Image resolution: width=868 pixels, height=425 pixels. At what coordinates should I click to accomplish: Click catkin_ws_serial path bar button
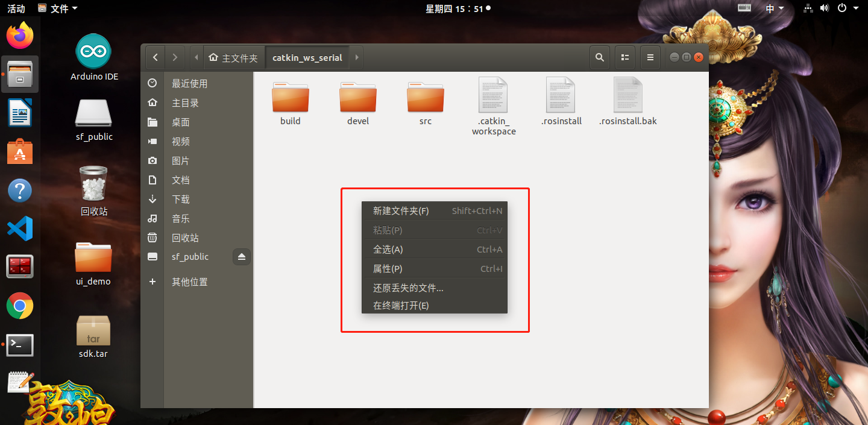click(307, 58)
